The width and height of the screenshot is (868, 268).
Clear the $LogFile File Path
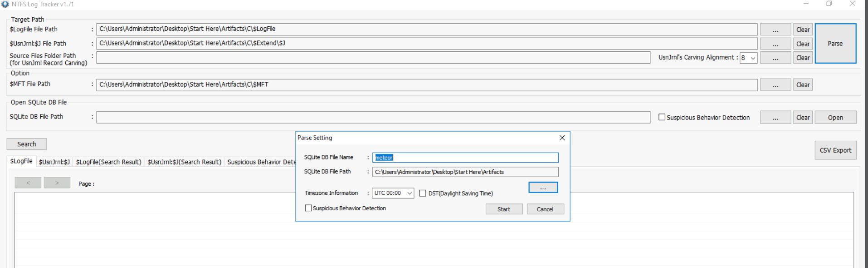803,30
